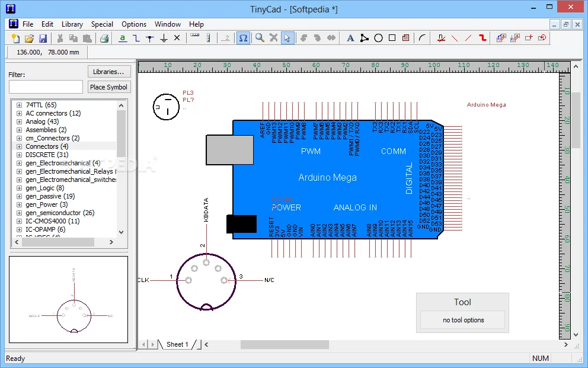Toggle the selection arrow tool

click(x=286, y=37)
